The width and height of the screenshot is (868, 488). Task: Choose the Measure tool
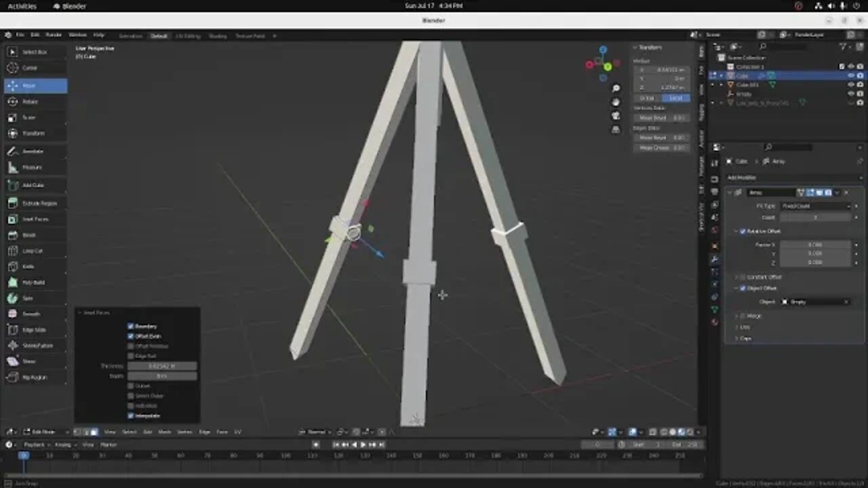click(35, 167)
